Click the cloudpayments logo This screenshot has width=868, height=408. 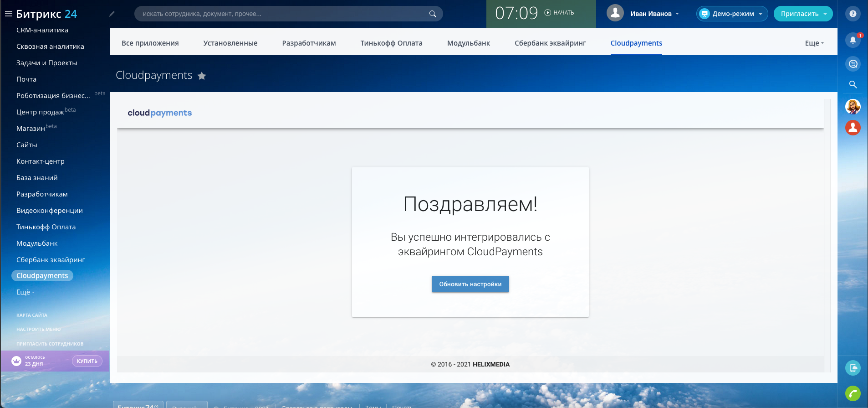pos(160,113)
